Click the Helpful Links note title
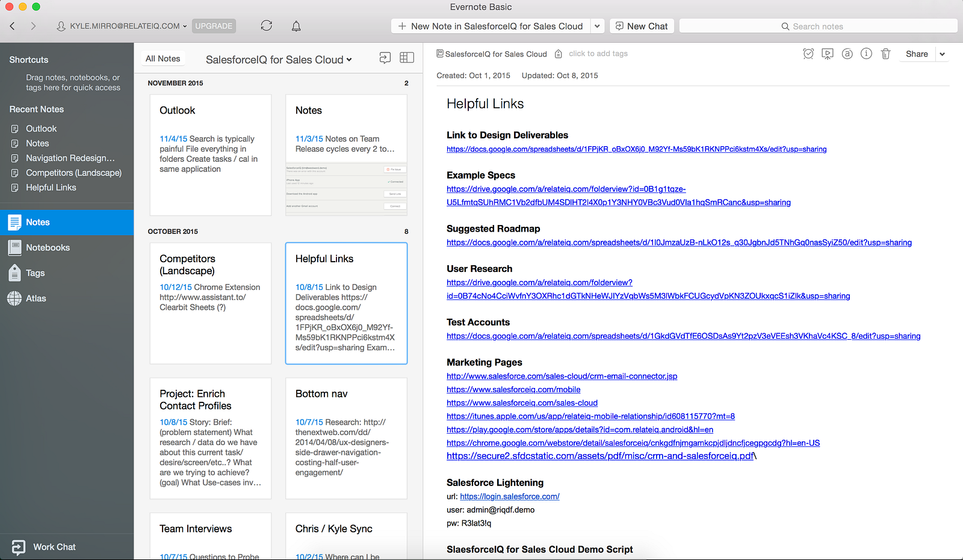The width and height of the screenshot is (963, 560). 485,103
